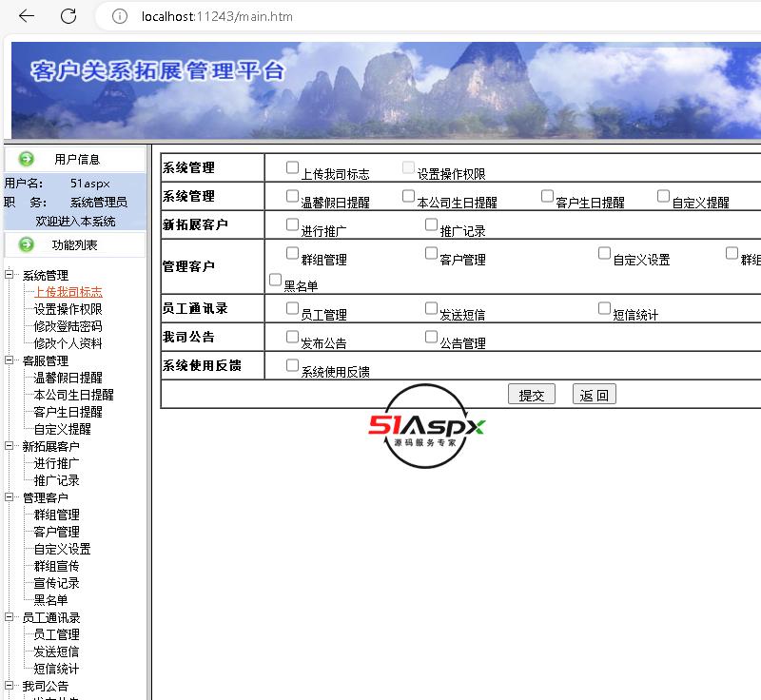Click the green arrow icon beside 功能列表
Viewport: 761px width, 700px height.
[x=27, y=244]
